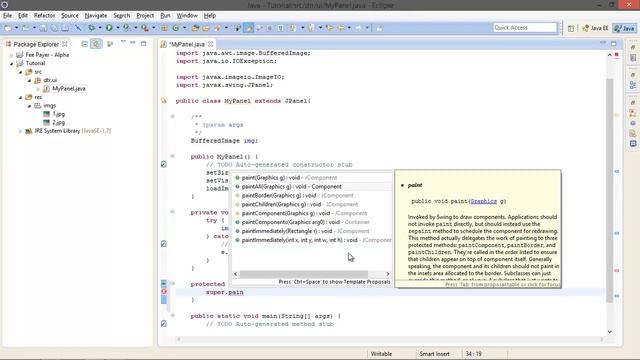Collapse the Tutorial project node
Viewport: 640px width, 360px height.
[x=11, y=63]
